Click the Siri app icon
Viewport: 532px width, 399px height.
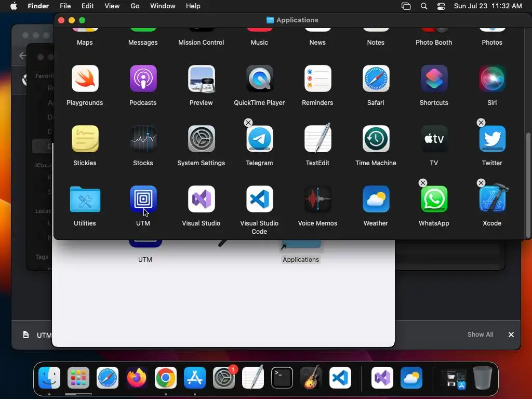492,79
